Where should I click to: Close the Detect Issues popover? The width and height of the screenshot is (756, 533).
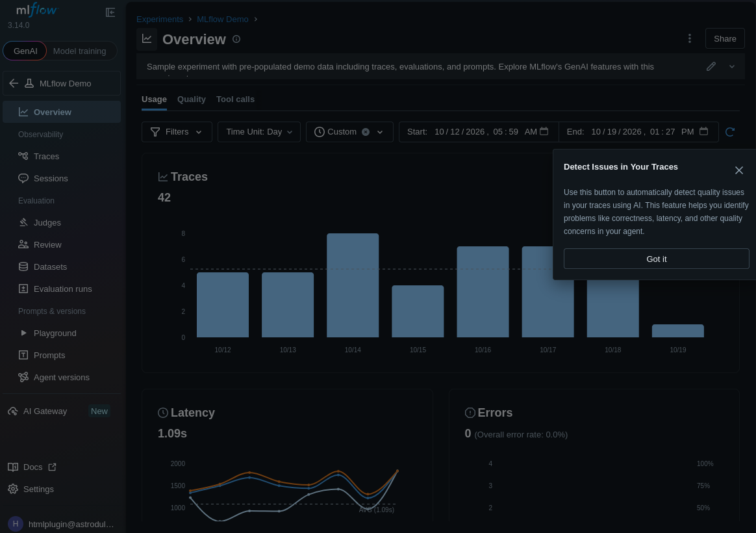click(x=738, y=170)
